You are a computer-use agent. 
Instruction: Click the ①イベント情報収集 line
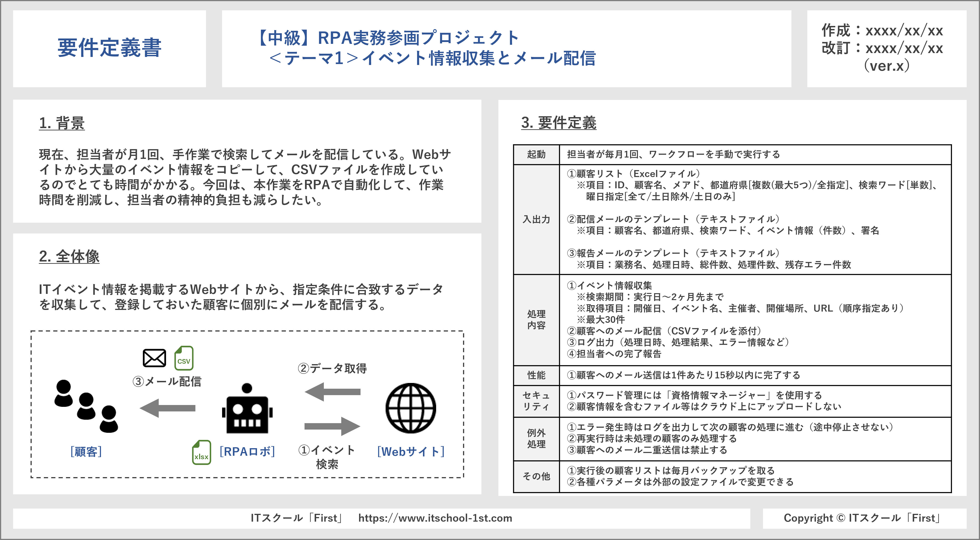609,286
